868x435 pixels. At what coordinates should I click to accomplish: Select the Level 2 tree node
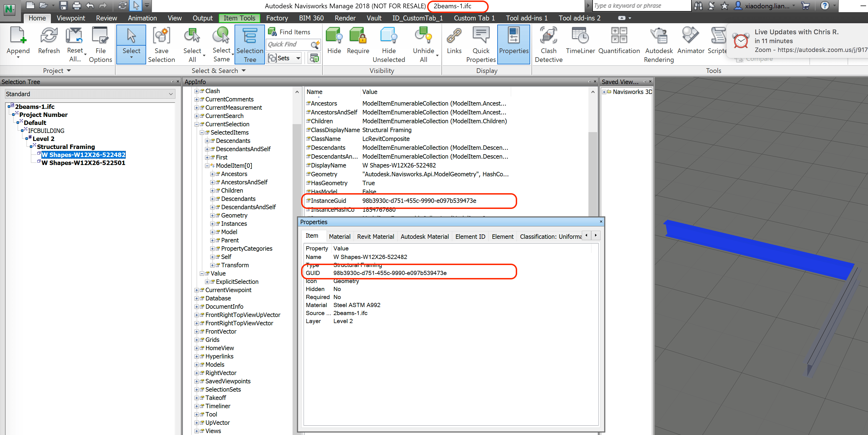(43, 138)
